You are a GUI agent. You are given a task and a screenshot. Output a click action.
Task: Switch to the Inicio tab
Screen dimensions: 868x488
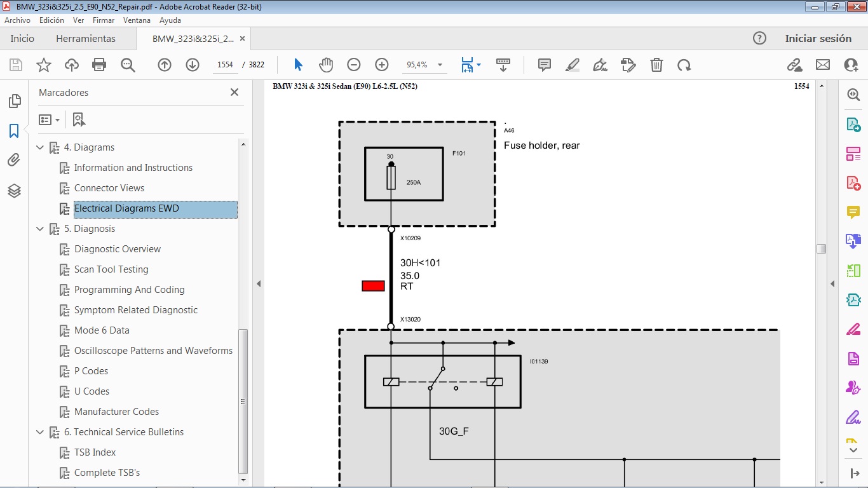[x=22, y=38]
